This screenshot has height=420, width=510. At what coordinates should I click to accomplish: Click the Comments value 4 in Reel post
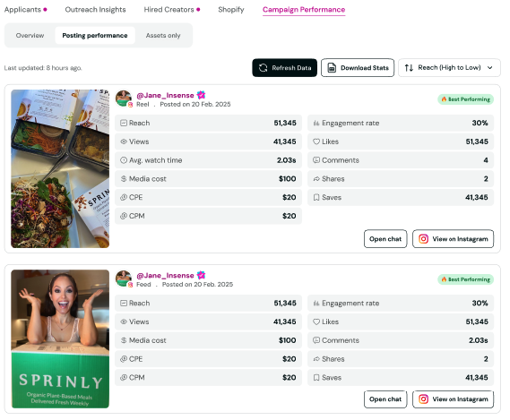point(486,160)
